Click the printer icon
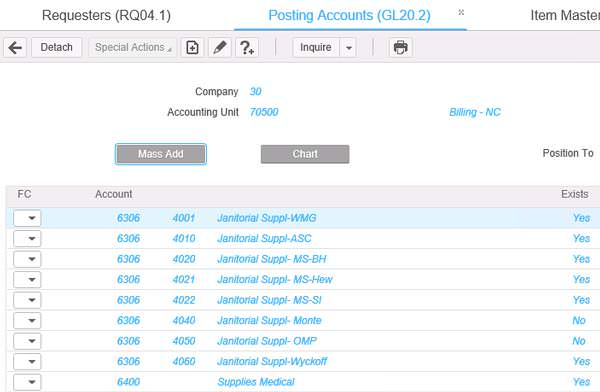The image size is (600, 392). pos(401,47)
